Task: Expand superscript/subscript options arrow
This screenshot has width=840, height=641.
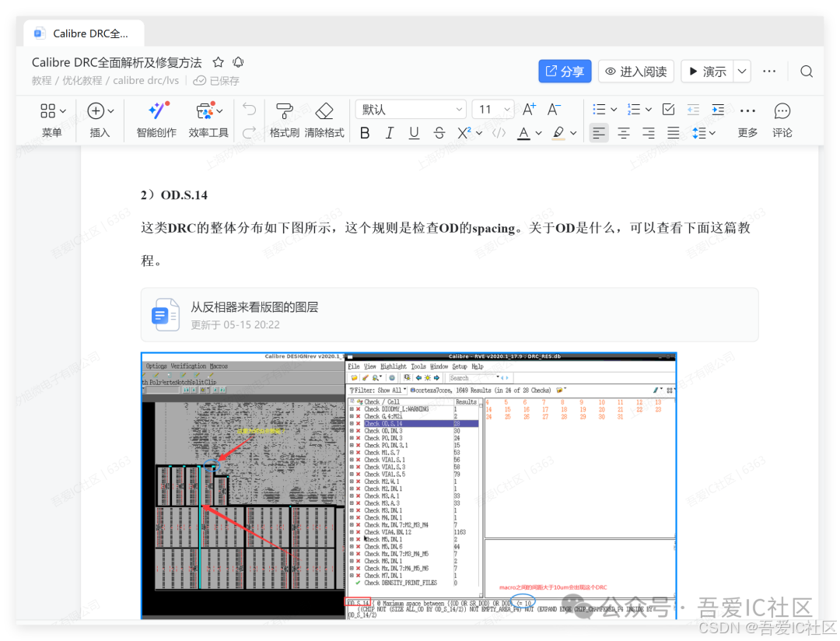Action: coord(479,133)
